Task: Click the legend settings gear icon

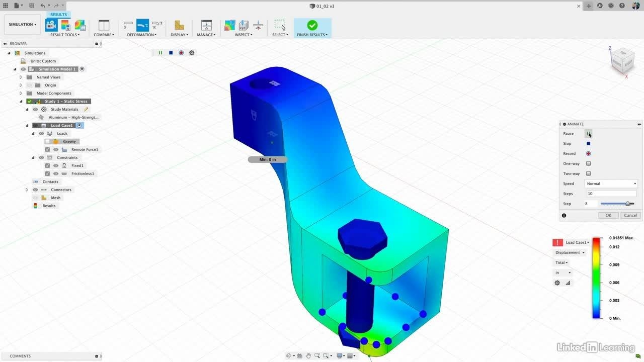Action: [x=557, y=283]
